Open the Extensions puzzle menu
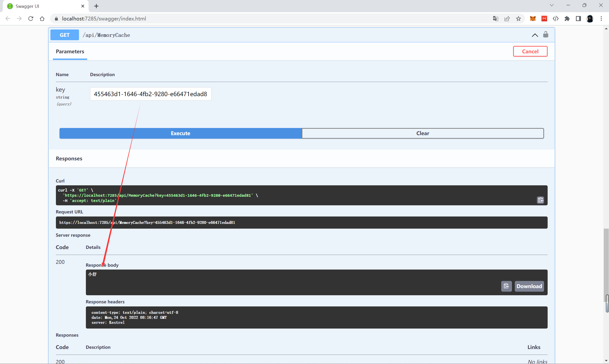 (x=567, y=19)
